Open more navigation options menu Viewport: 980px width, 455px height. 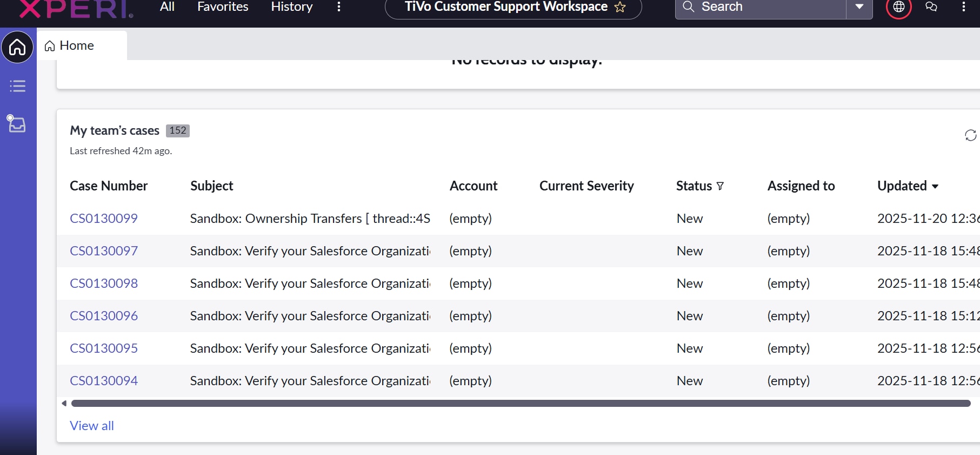point(339,6)
